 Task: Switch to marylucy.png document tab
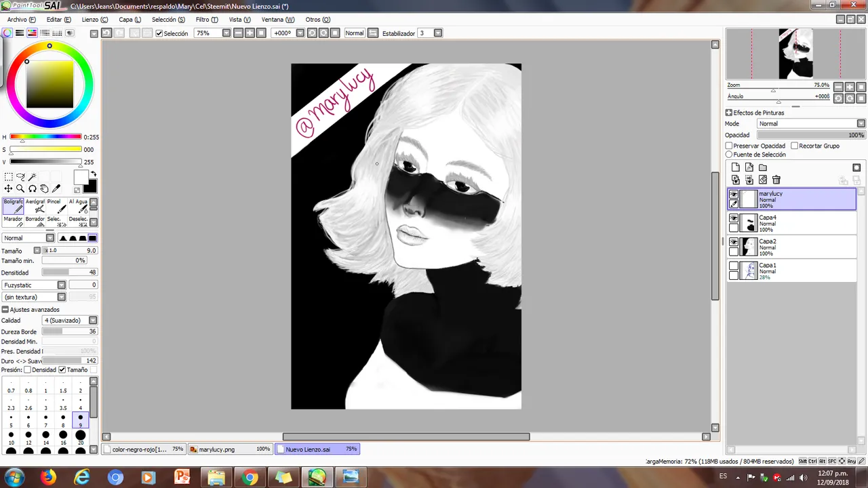(230, 449)
